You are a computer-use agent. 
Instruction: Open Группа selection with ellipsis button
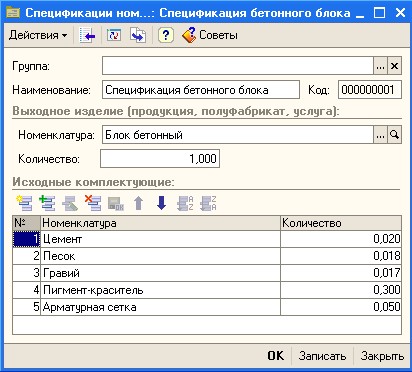tap(380, 66)
